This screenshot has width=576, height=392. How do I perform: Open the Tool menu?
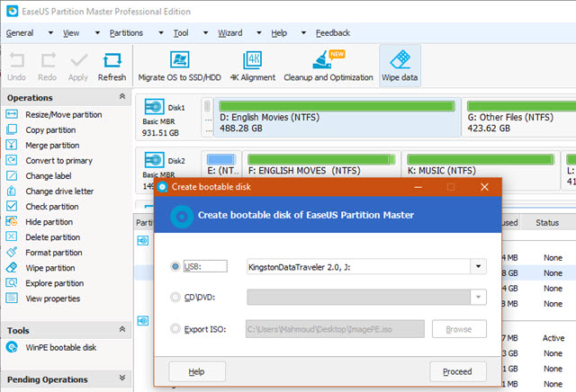181,33
